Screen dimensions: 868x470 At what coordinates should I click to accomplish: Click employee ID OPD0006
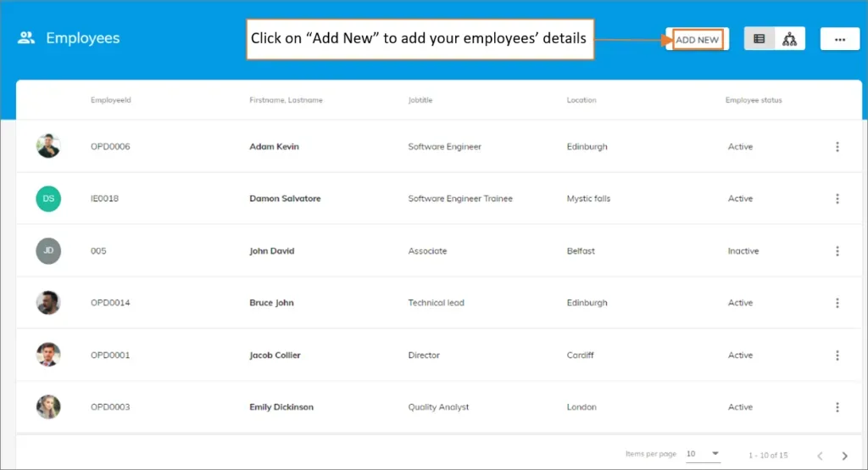point(110,146)
